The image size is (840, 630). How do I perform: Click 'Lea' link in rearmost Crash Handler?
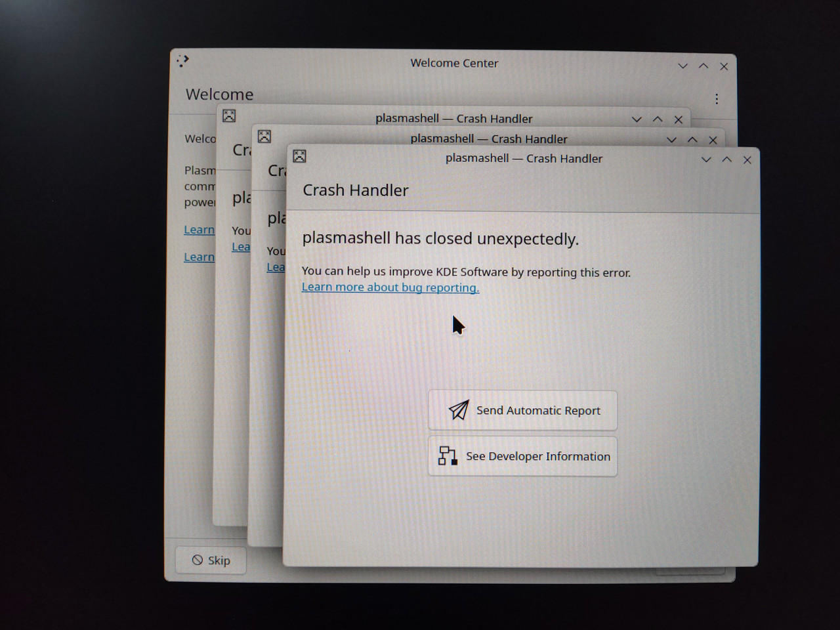(x=241, y=247)
